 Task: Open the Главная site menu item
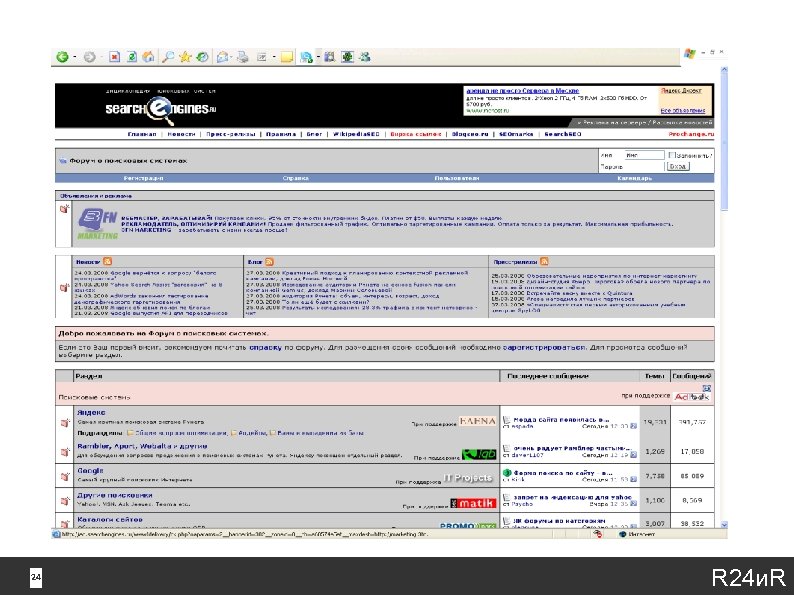click(x=142, y=134)
